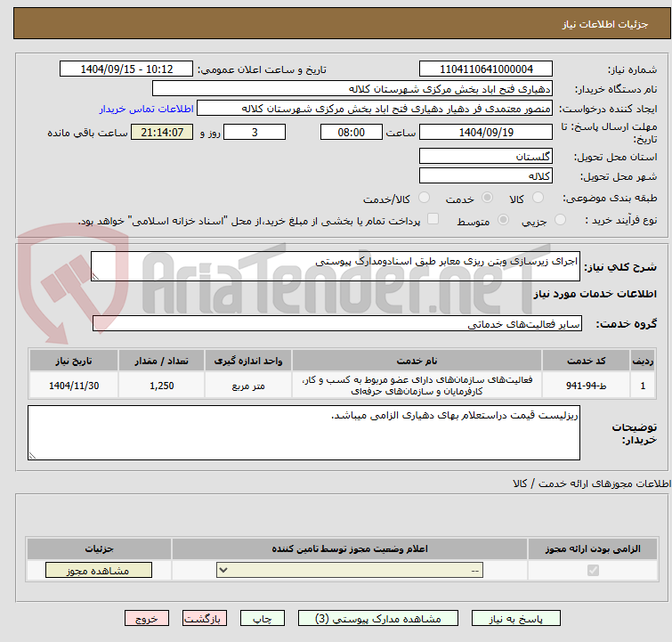This screenshot has height=642, width=672.
Task: Click the service group field 'سایر فعالیت‌های خدماتی'
Action: tap(337, 324)
